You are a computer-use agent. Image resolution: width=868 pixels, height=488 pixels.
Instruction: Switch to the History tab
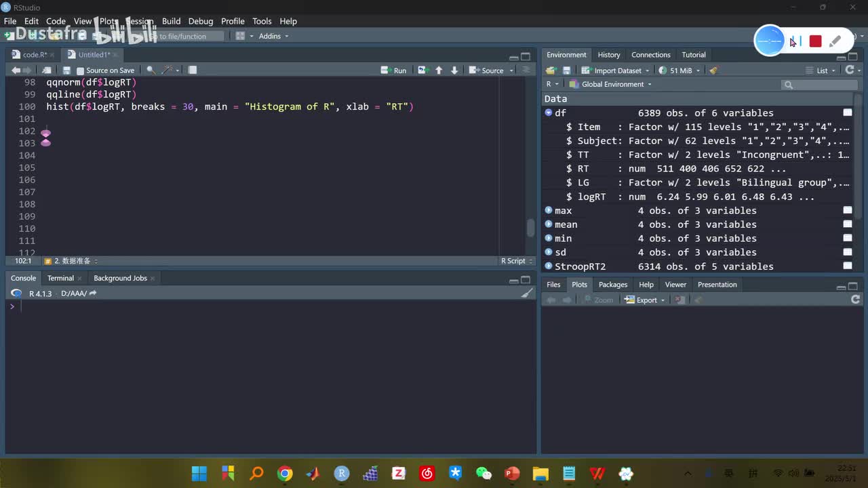[x=608, y=55]
